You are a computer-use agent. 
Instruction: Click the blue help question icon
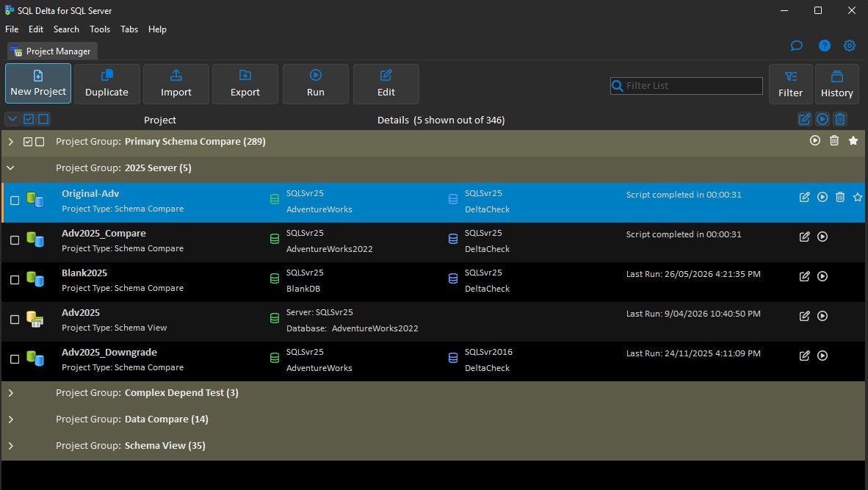click(824, 46)
